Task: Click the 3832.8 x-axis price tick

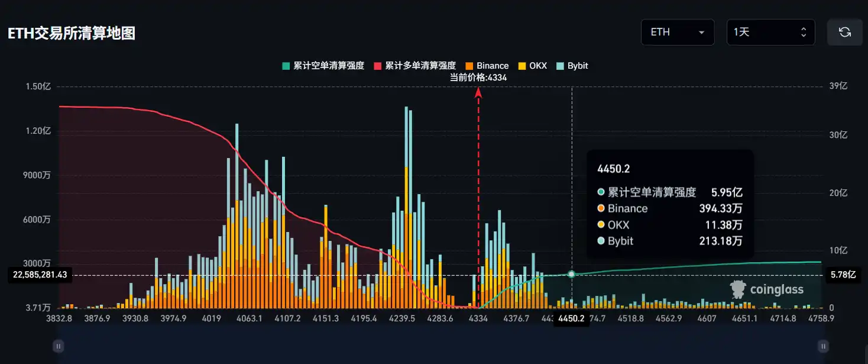Action: click(59, 318)
